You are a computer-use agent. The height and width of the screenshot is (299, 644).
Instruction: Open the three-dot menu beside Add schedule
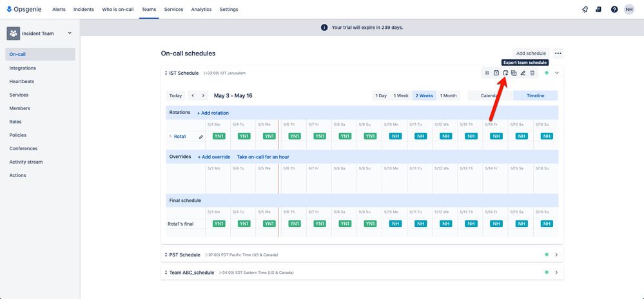click(x=558, y=53)
